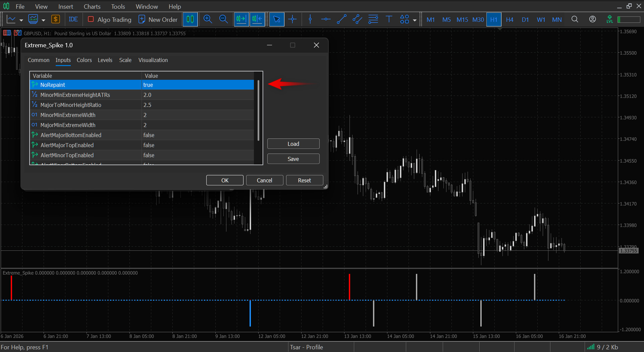Screen dimensions: 644x352
Task: Select the trendline drawing tool
Action: [341, 19]
